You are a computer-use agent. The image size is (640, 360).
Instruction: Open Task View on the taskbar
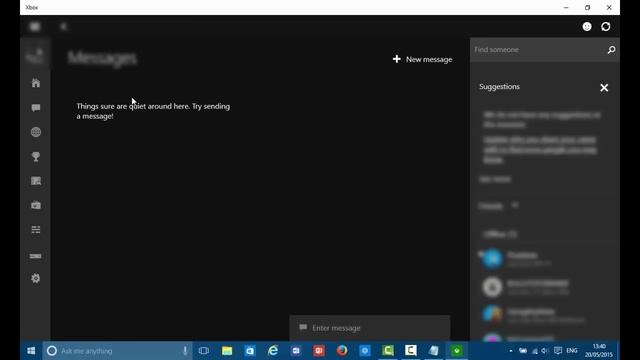click(204, 351)
